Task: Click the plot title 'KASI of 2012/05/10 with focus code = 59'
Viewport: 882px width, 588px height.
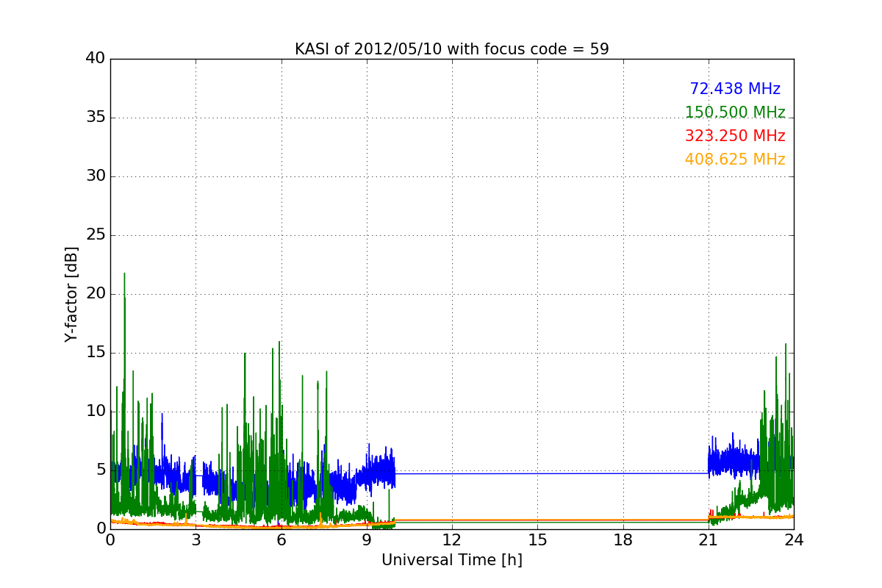Action: tap(451, 49)
